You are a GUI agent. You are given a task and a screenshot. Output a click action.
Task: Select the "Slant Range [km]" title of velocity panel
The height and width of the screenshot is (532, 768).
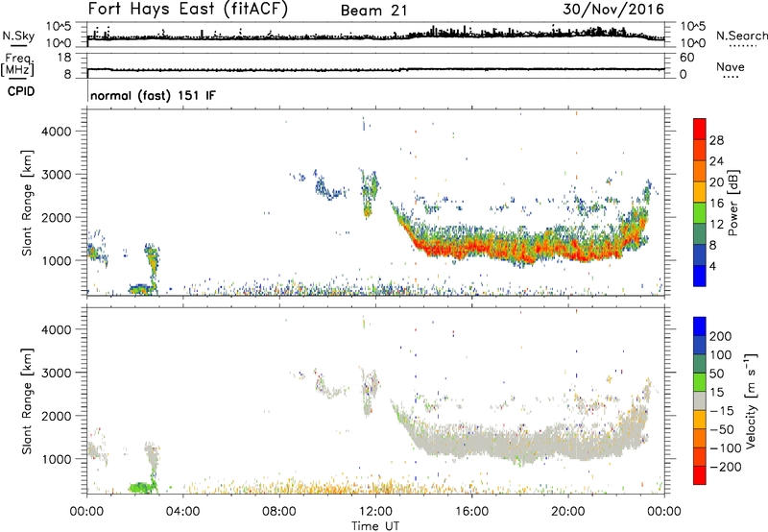[x=27, y=401]
